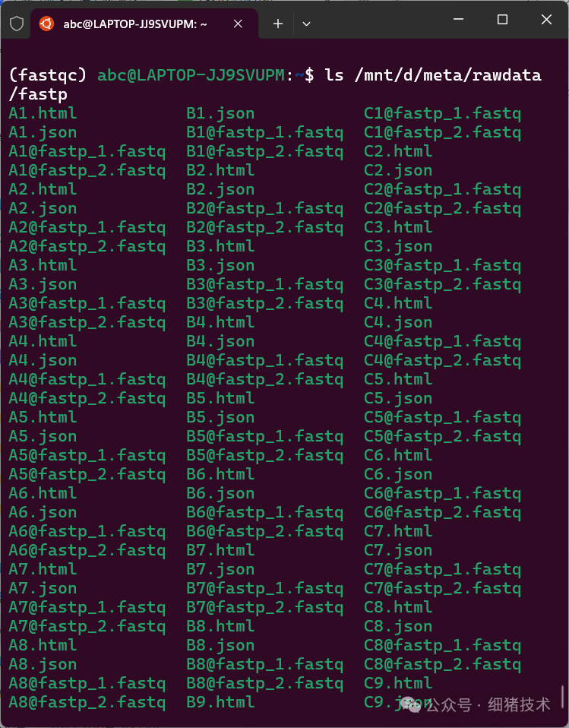Close the abc@LAPTOP-JJ9SVUPM tab
Image resolution: width=569 pixels, height=728 pixels.
point(238,23)
